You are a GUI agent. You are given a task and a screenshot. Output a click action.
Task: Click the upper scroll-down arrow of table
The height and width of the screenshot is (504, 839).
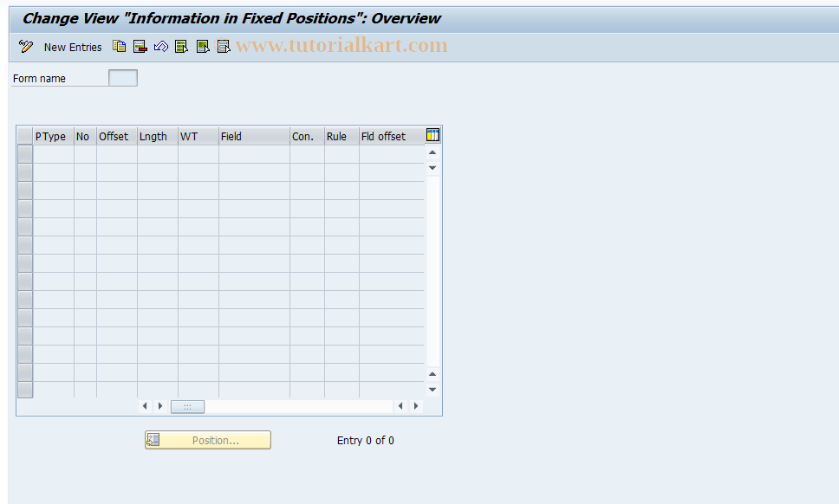click(x=433, y=168)
